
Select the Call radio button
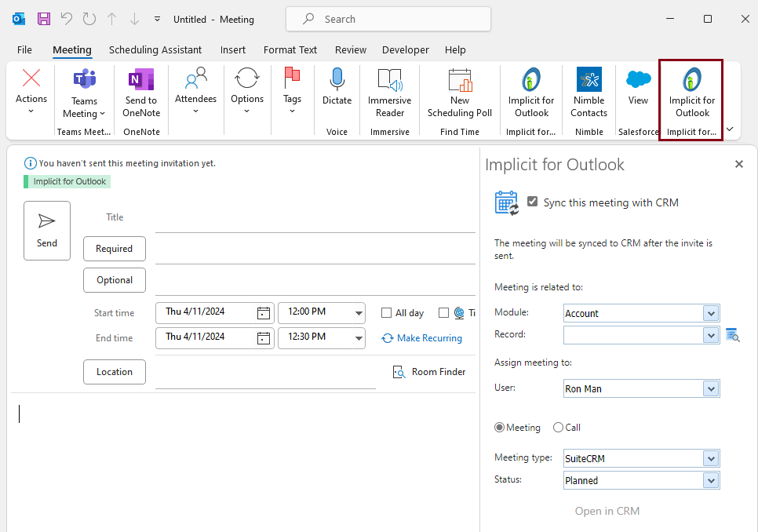pos(559,428)
